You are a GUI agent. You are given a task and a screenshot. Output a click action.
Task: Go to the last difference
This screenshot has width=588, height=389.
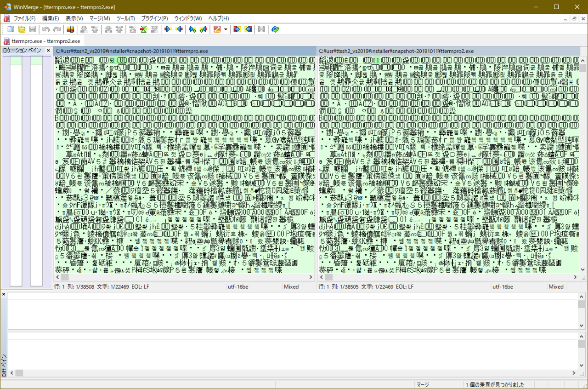point(154,29)
